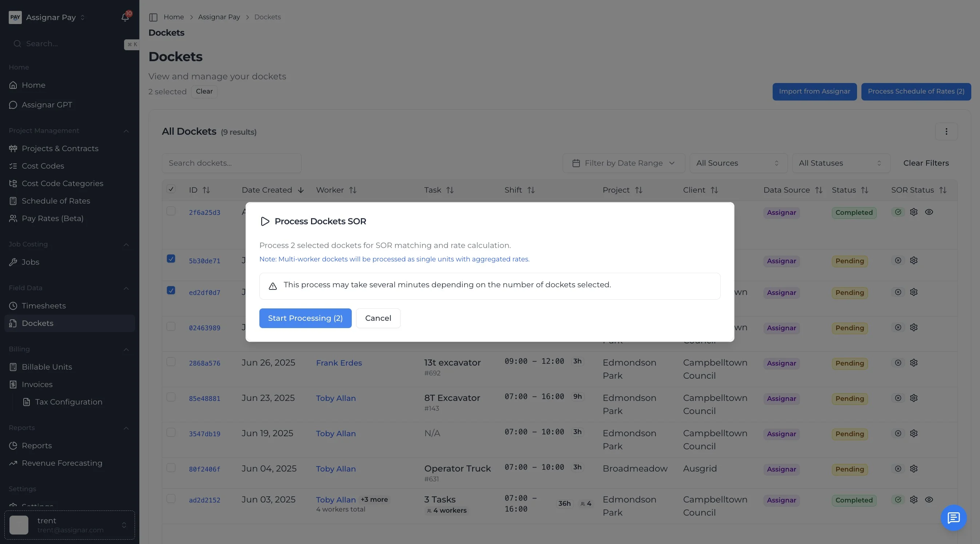The height and width of the screenshot is (544, 980).
Task: Click the notification bell icon
Action: click(x=125, y=17)
